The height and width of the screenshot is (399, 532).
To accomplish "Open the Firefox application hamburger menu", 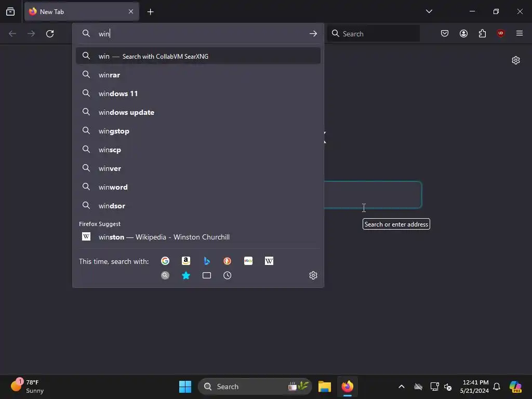I will coord(520,33).
